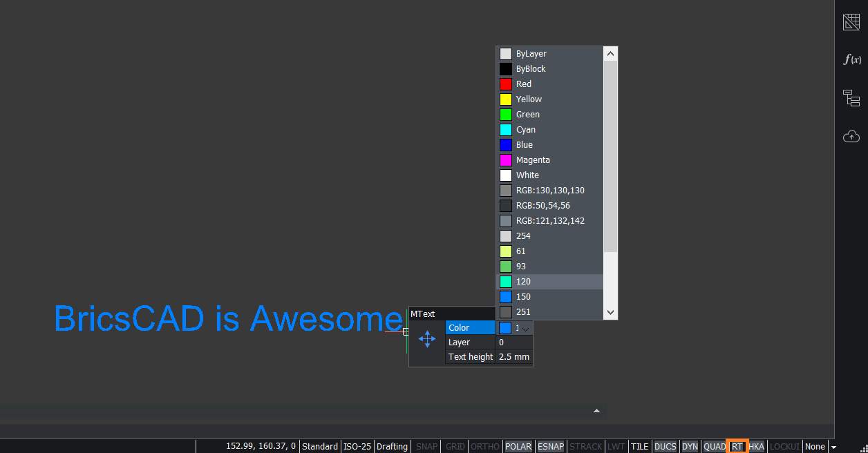Toggle STRACK in the status bar

[x=586, y=447]
